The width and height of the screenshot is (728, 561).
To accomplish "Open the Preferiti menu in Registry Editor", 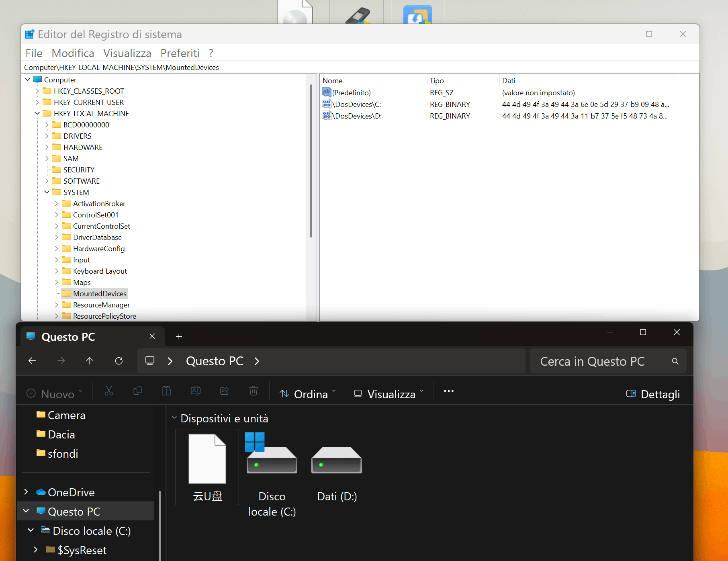I will [x=180, y=53].
